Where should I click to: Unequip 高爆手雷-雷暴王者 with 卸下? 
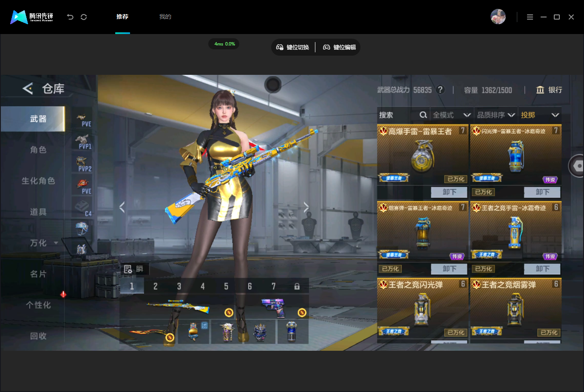tap(449, 192)
